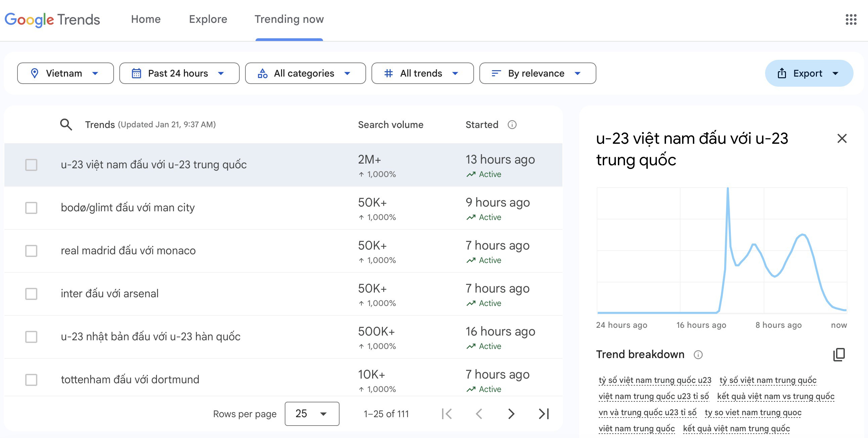Click the search magnifier icon in the Trends table

66,125
